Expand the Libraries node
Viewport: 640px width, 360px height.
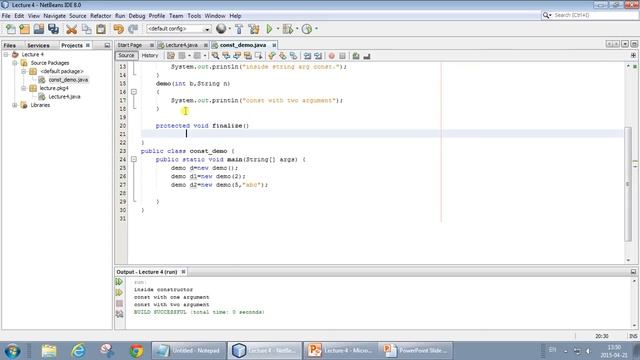[x=15, y=105]
